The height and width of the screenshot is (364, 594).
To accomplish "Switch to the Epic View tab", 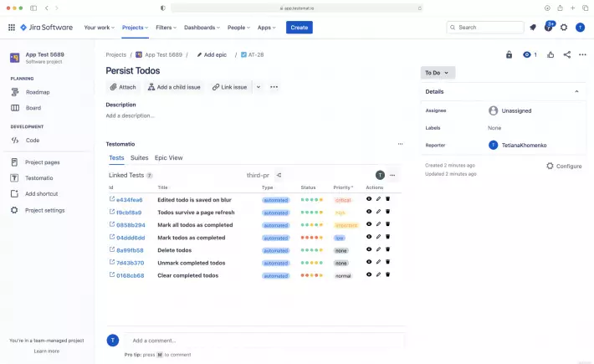I will (168, 157).
